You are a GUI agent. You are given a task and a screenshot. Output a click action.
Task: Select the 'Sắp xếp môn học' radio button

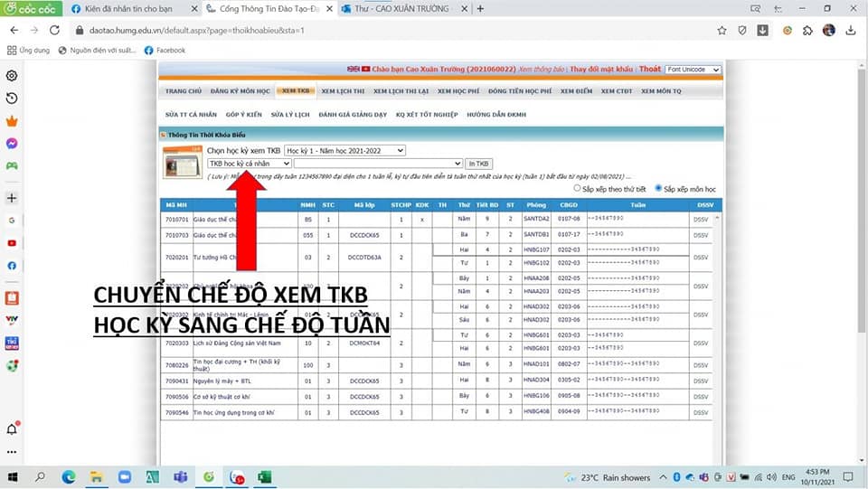coord(658,189)
